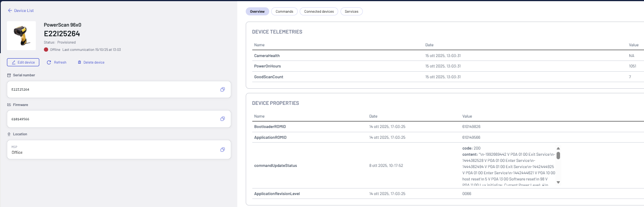Click the value 1051 for PowerOnHours

[632, 66]
